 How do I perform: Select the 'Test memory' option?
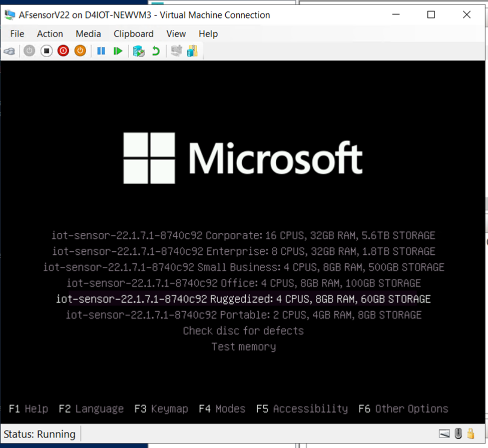[x=243, y=346]
